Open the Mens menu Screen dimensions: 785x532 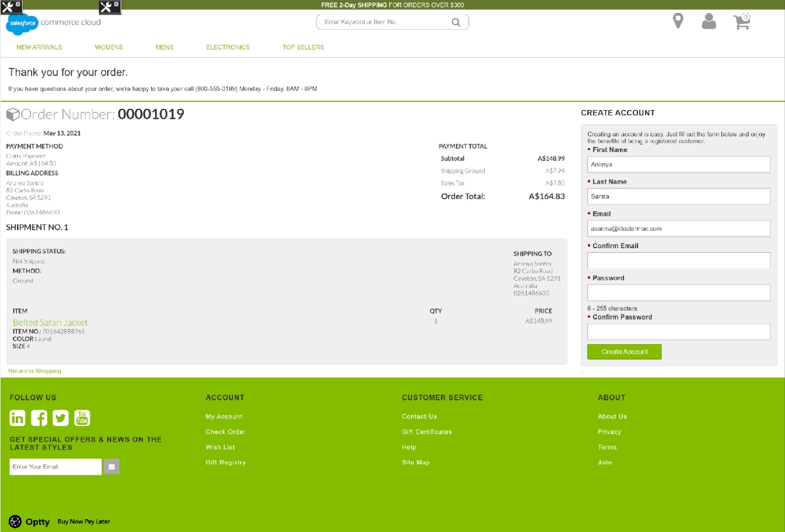click(x=164, y=47)
